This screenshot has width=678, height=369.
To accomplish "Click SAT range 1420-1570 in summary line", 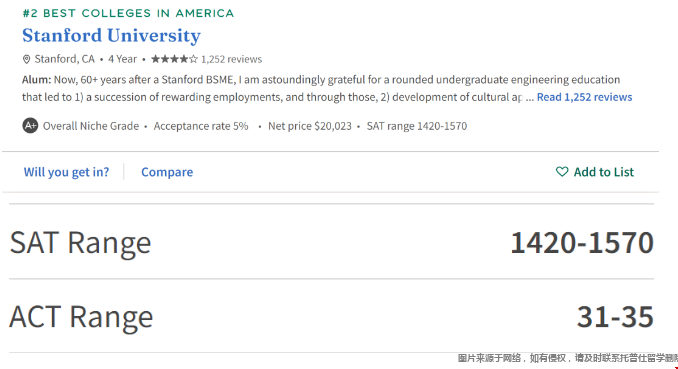I will (417, 126).
